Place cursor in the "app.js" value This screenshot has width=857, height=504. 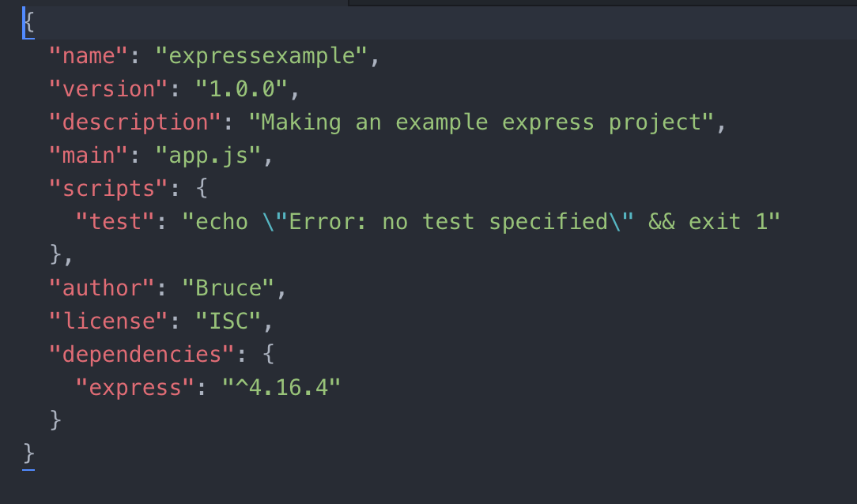click(x=209, y=156)
